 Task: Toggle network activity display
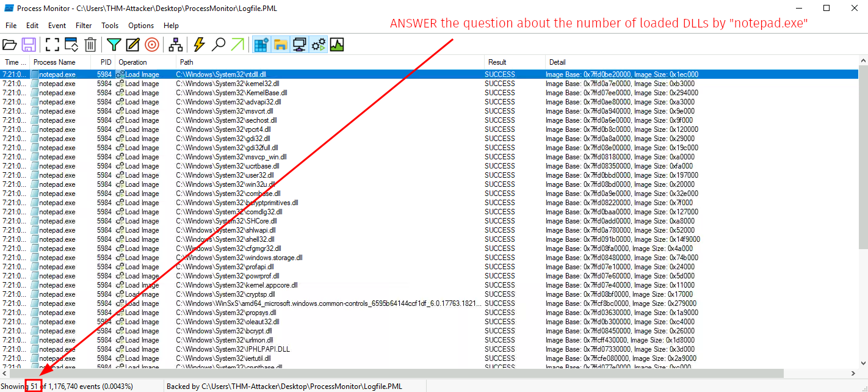pos(299,45)
